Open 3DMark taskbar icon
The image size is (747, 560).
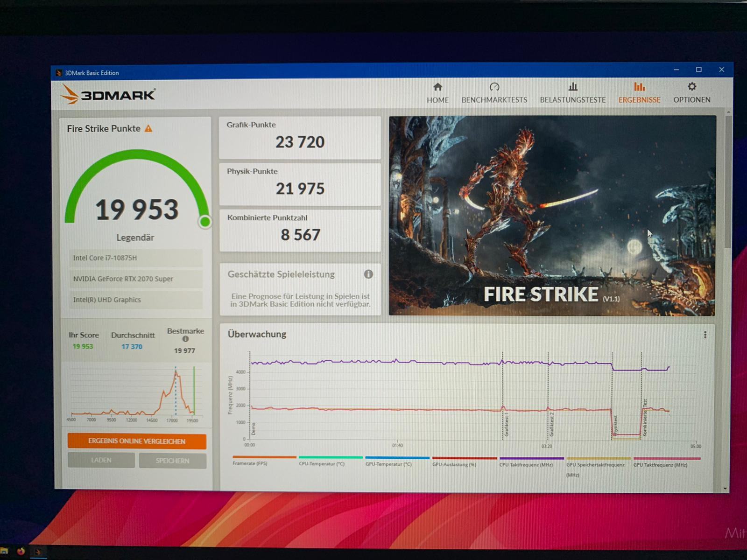coord(38,552)
